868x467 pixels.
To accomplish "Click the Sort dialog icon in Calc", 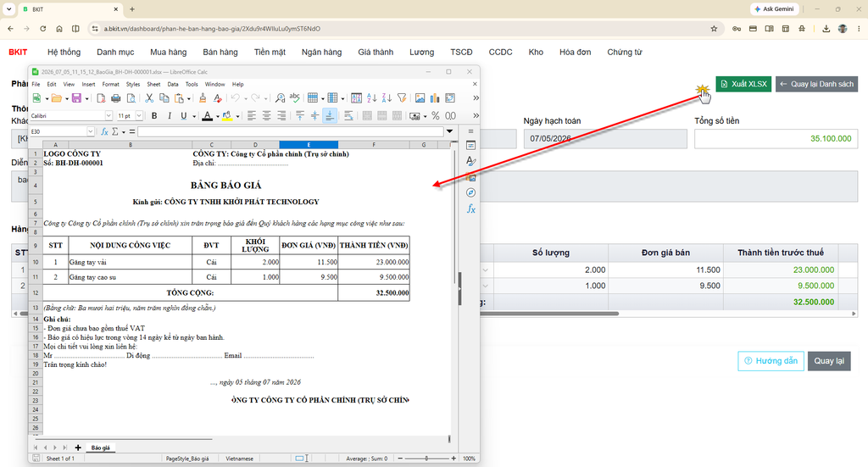I will tap(357, 98).
